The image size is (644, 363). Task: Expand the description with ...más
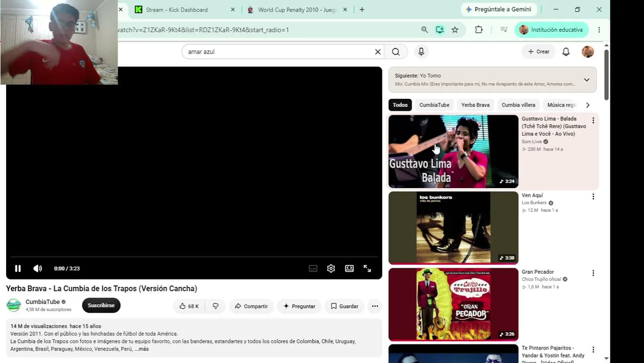pos(142,349)
